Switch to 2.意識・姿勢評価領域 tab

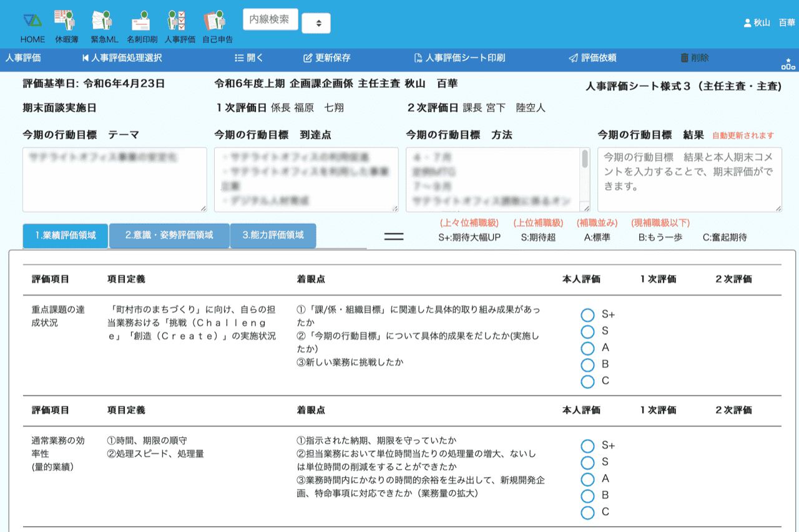coord(169,236)
